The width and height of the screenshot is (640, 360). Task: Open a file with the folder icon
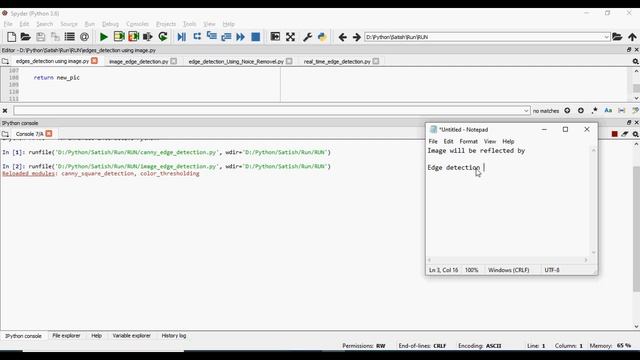pyautogui.click(x=26, y=37)
